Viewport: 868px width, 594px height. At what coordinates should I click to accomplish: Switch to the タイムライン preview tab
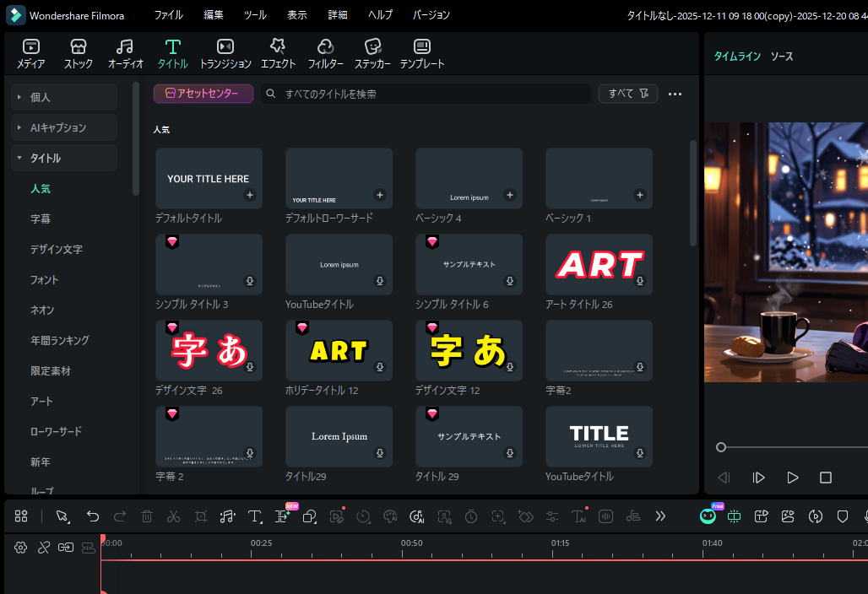click(737, 57)
